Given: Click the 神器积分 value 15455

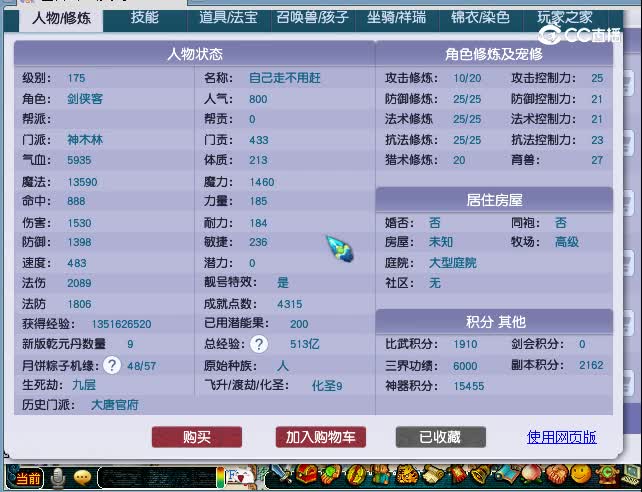Looking at the screenshot, I should (x=469, y=386).
